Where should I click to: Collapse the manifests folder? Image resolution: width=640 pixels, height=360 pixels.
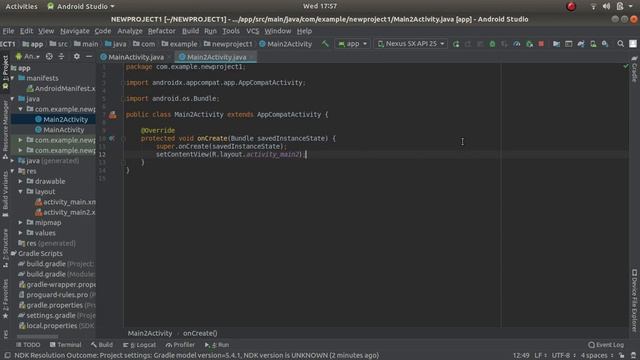(x=13, y=78)
